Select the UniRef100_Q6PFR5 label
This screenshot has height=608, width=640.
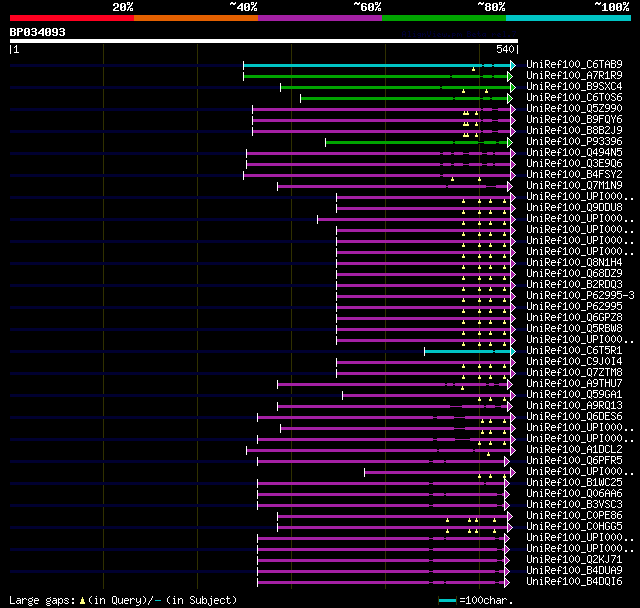pos(574,461)
